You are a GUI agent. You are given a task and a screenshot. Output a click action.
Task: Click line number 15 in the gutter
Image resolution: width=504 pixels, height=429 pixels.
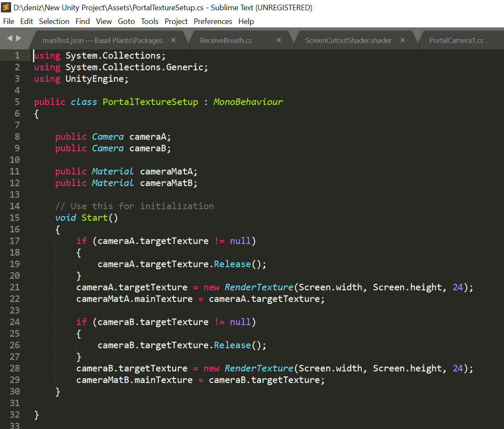click(x=15, y=218)
